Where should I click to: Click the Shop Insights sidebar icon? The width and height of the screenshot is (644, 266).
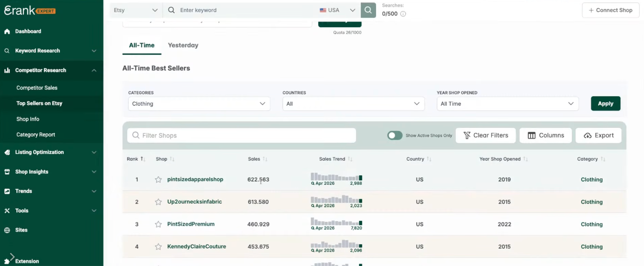tap(7, 172)
